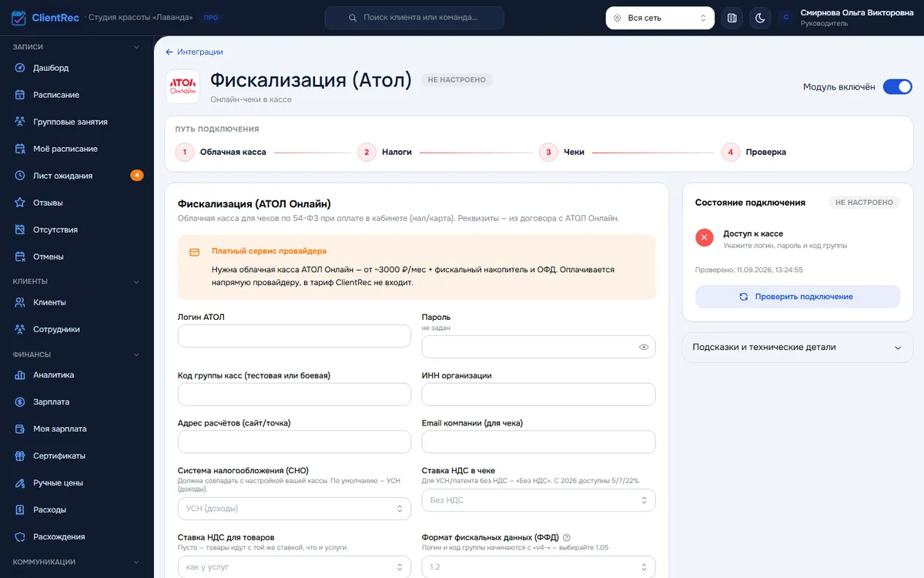Screen dimensions: 924x578
Task: Open Отзывы star icon in sidebar
Action: tap(21, 203)
